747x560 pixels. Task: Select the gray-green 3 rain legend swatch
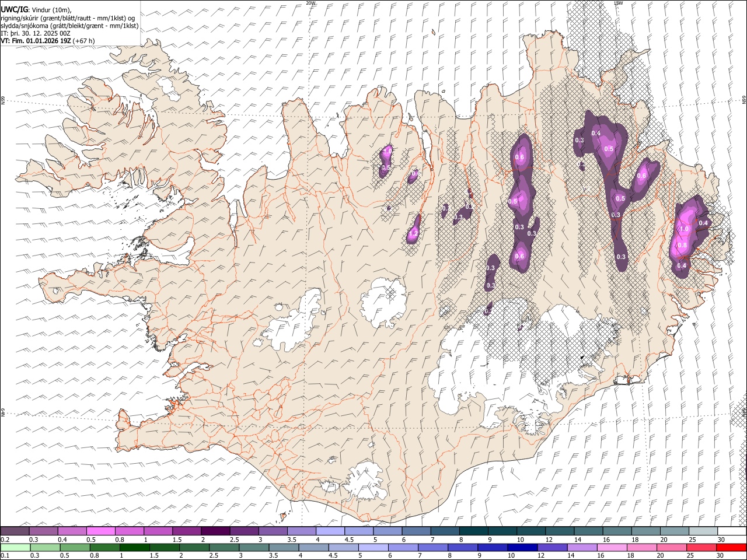[254, 547]
